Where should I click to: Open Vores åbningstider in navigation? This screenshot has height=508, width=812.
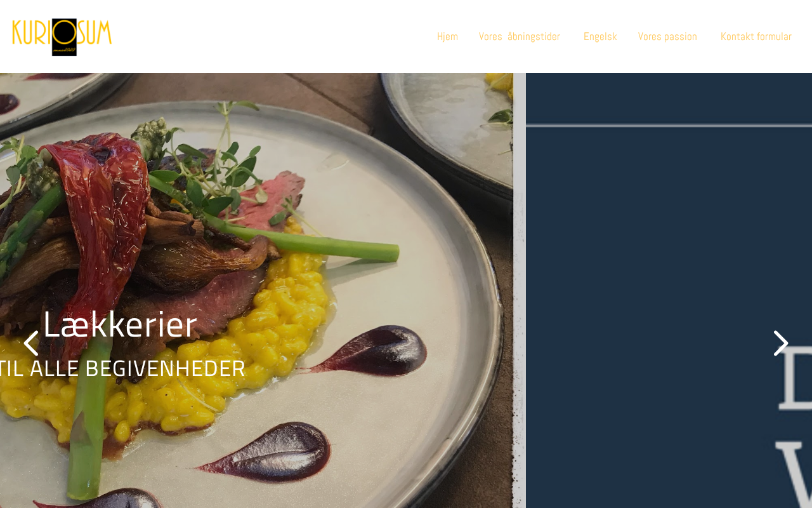coord(520,36)
